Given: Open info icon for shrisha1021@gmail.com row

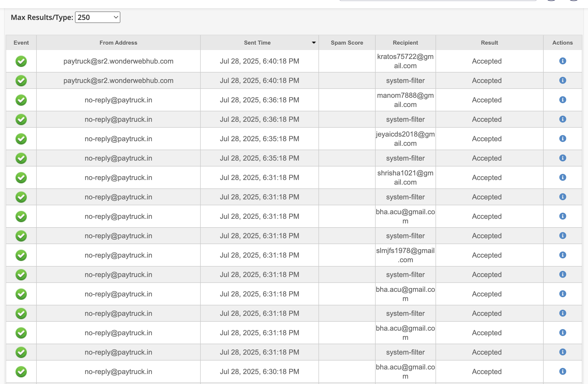Looking at the screenshot, I should [563, 177].
